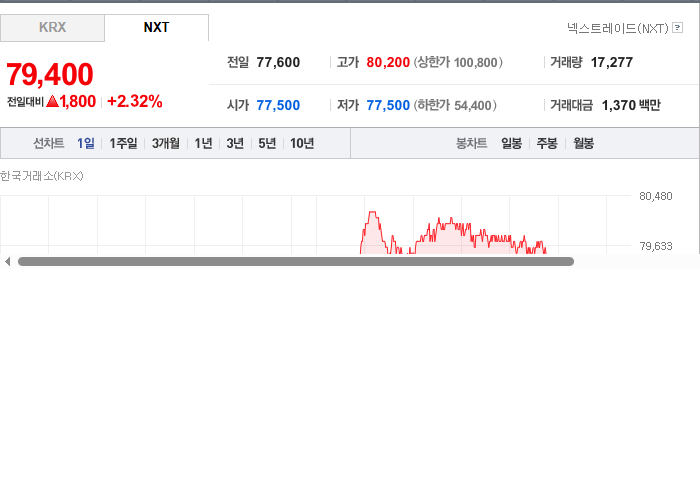Select the 10년 line chart period
Viewport: 700px width, 490px height.
302,143
